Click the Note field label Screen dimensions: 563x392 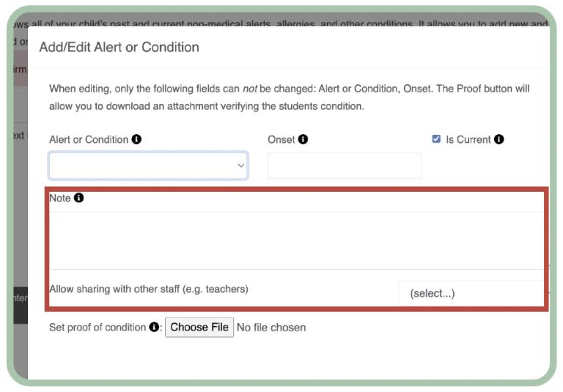(x=59, y=198)
